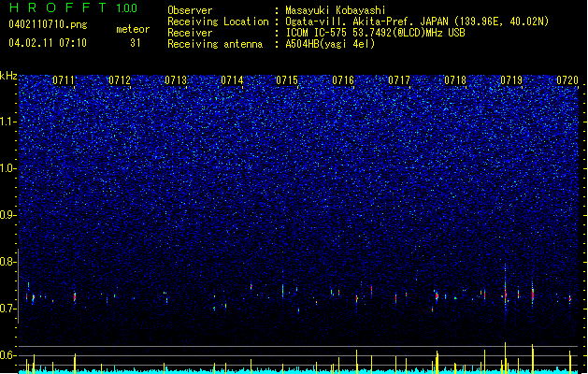The image size is (588, 374).
Task: Click the 0.7 kHz axis label
Action: click(x=8, y=309)
